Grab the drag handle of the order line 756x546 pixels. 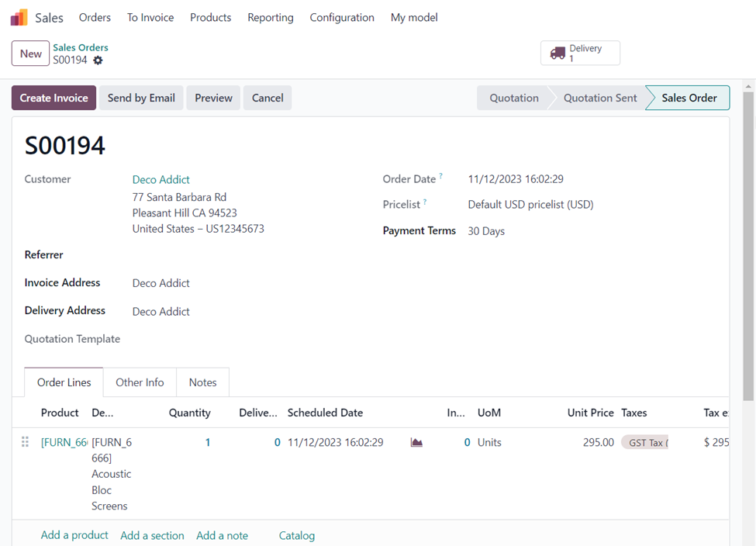25,442
